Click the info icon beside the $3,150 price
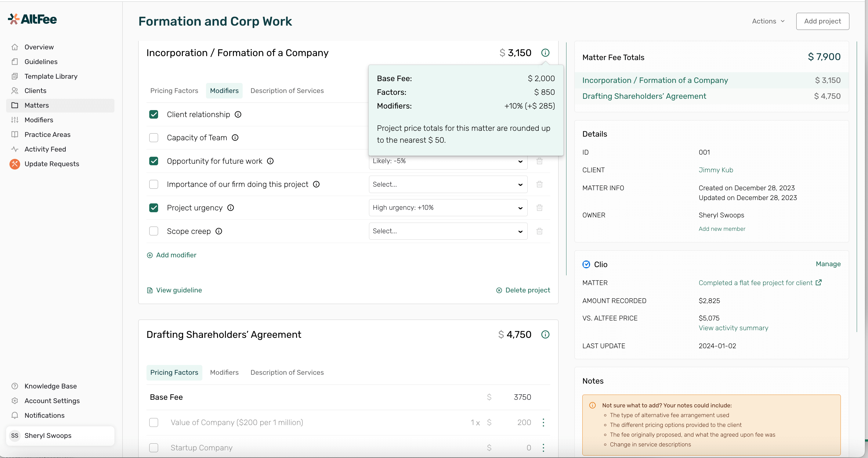 pyautogui.click(x=545, y=53)
